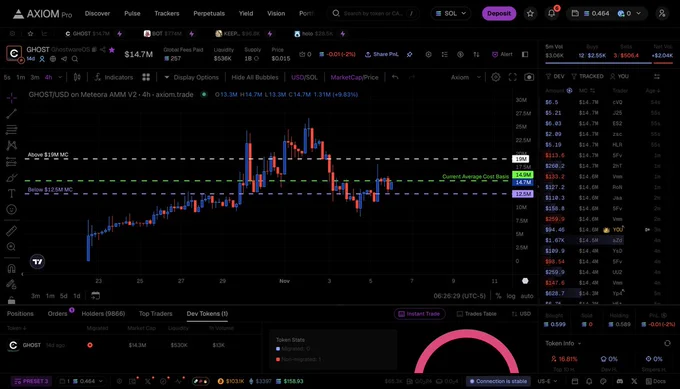This screenshot has height=389, width=680.
Task: Toggle auto scale on chart
Action: (x=527, y=296)
